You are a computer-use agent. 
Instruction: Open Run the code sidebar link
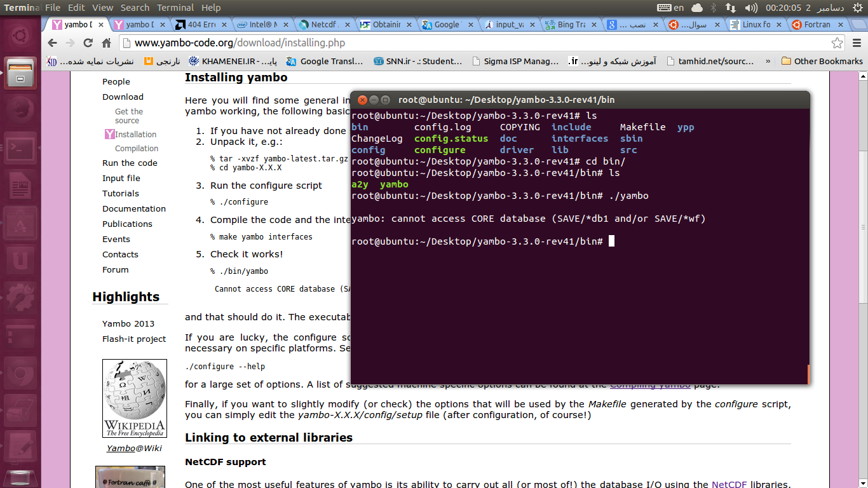tap(130, 163)
